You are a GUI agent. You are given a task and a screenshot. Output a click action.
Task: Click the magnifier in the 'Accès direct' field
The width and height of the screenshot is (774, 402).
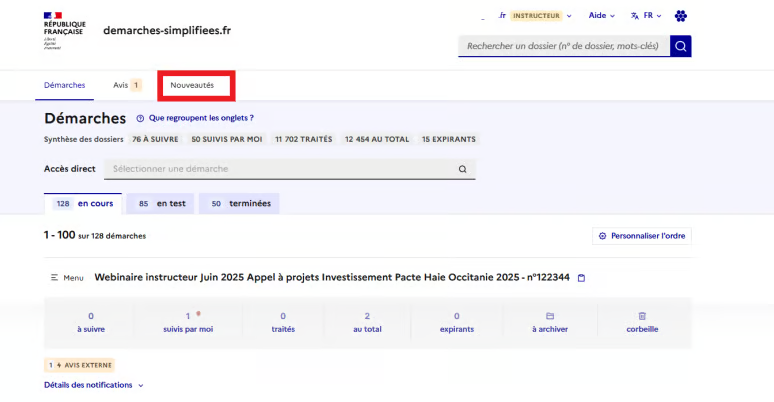(x=462, y=169)
